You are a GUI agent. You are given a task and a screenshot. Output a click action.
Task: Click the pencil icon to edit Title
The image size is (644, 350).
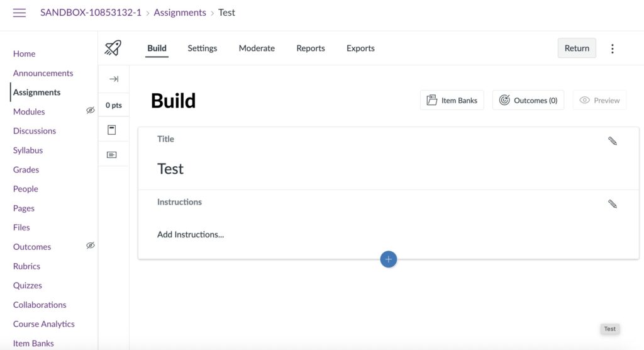click(612, 141)
